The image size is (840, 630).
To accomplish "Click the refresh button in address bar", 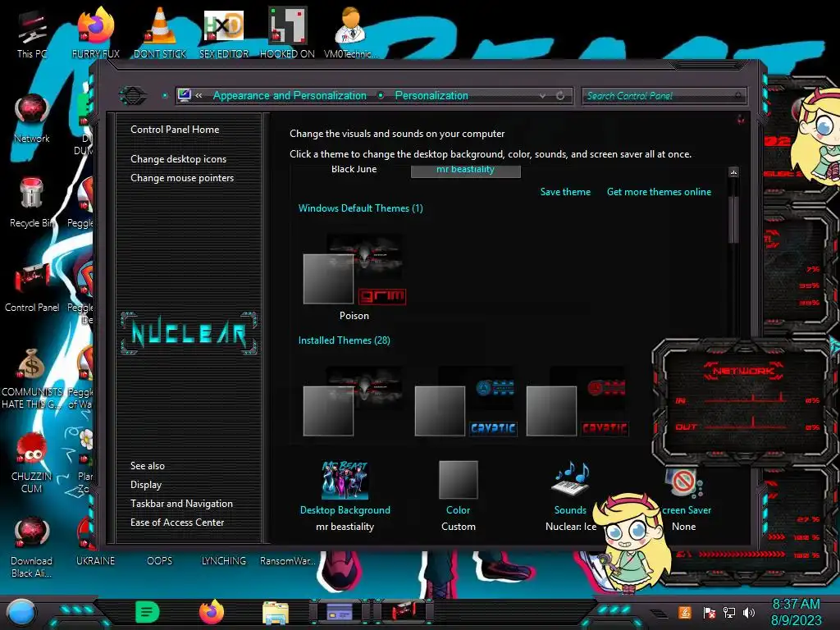I will click(560, 96).
